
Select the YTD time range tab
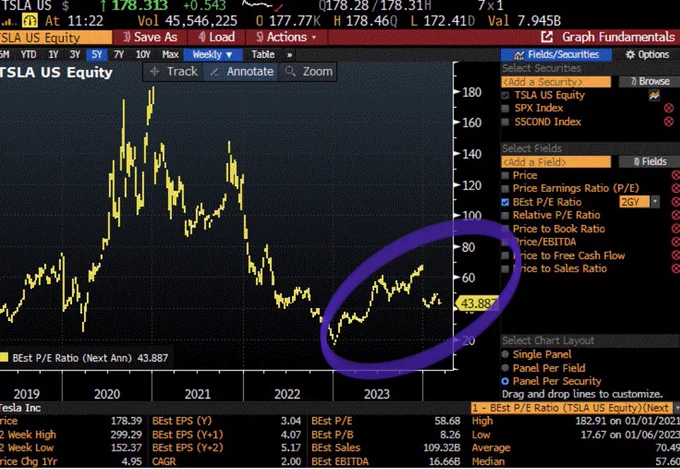click(x=29, y=55)
